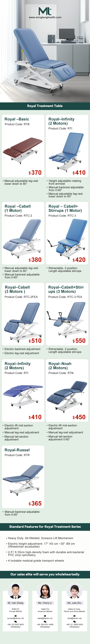Image resolution: width=90 pixels, height=644 pixels.
Task: Select the Royal-Cabell (3 Motors) title
Action: pos(17,289)
